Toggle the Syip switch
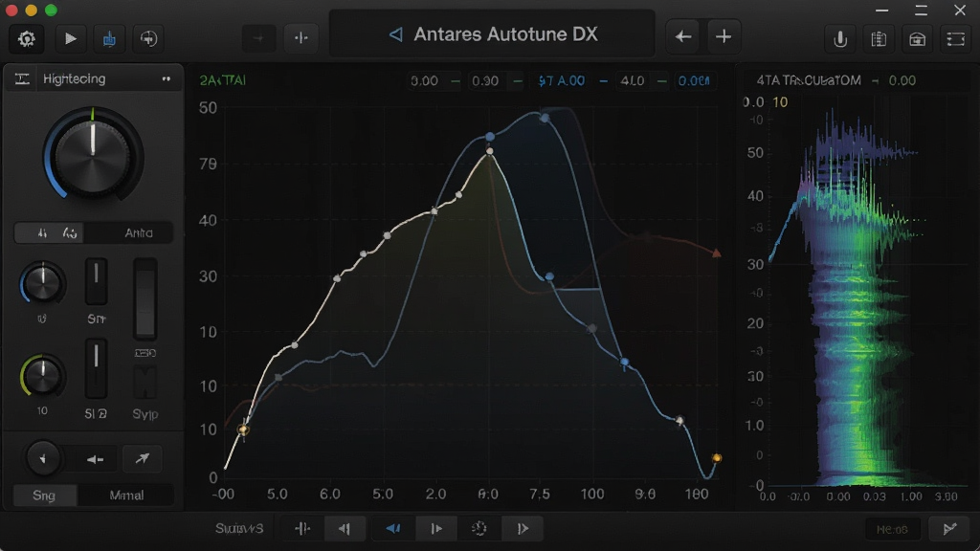980x551 pixels. click(x=145, y=383)
